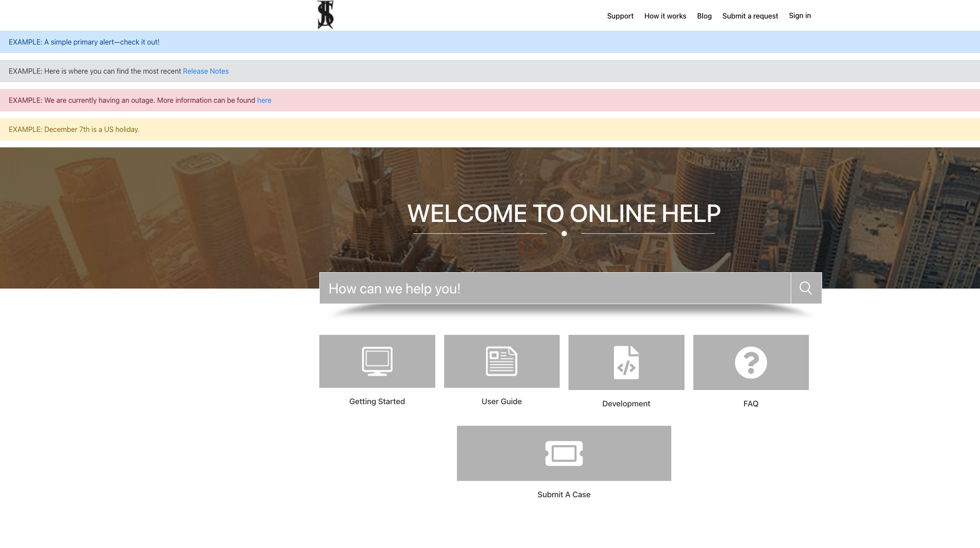The width and height of the screenshot is (980, 548).
Task: Open the Release Notes link
Action: (206, 71)
